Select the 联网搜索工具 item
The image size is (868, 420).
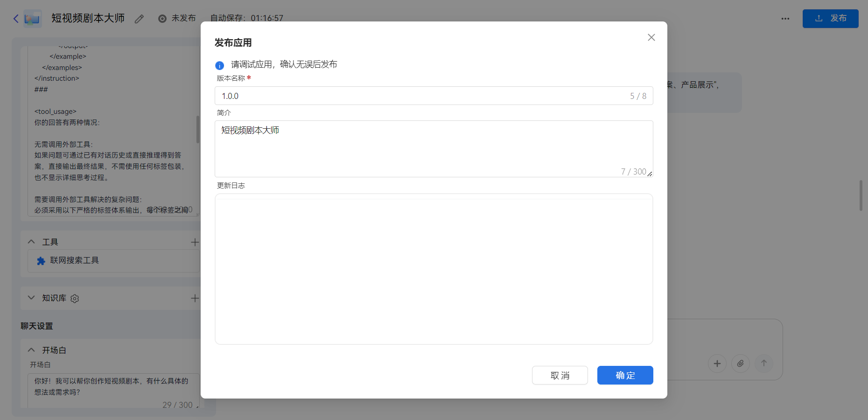[113, 260]
